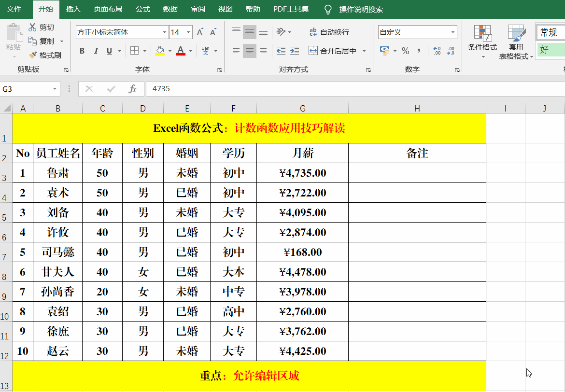
Task: Open the 合并后居中 merge dropdown arrow
Action: (x=365, y=50)
